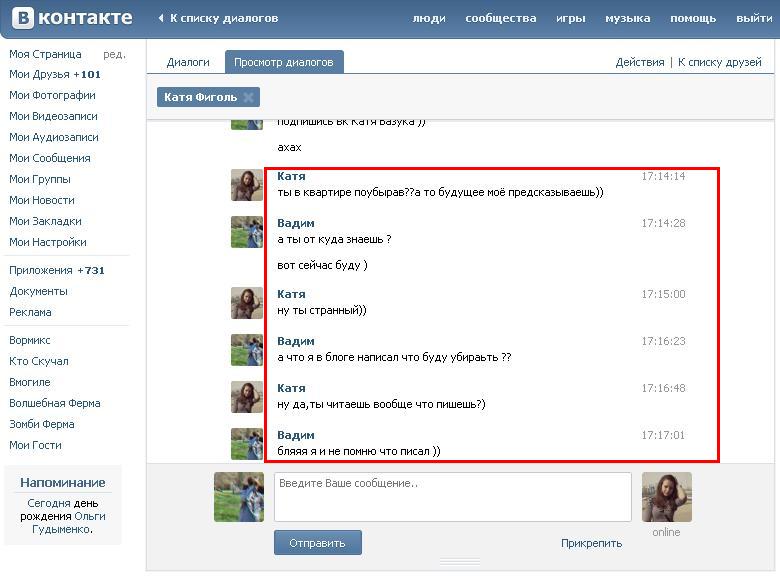Launch Волшебная Ферма

pyautogui.click(x=55, y=403)
